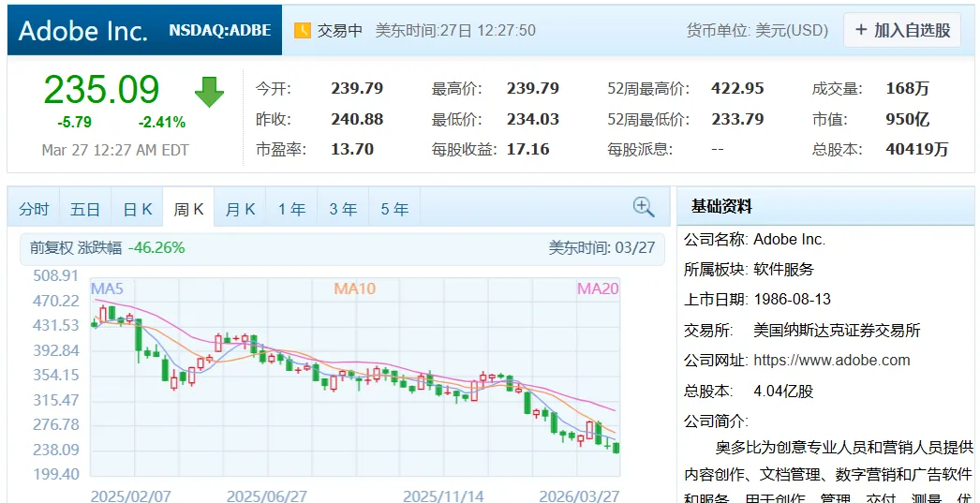980x503 pixels.
Task: Click the MA5 legend label
Action: 108,288
